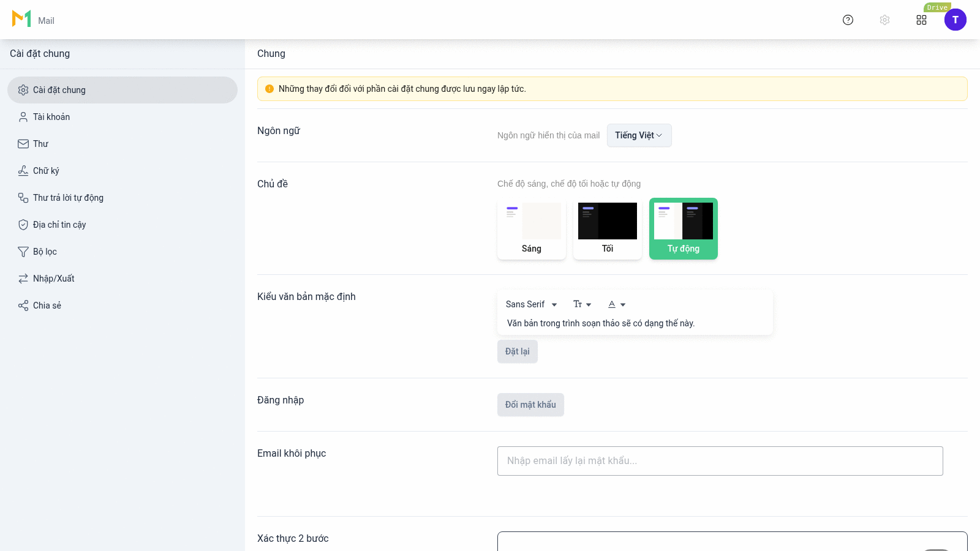Click the settings gear icon in header
The image size is (980, 551).
coord(884,20)
